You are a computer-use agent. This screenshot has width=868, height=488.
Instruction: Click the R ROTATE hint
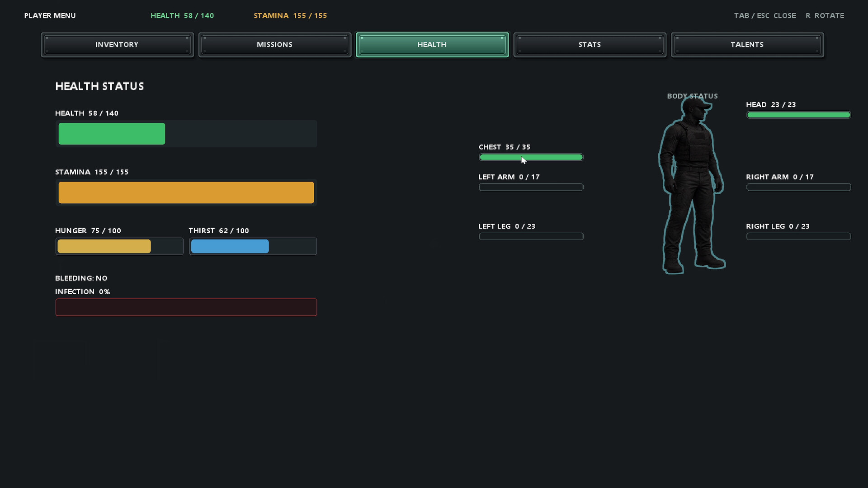pos(825,15)
